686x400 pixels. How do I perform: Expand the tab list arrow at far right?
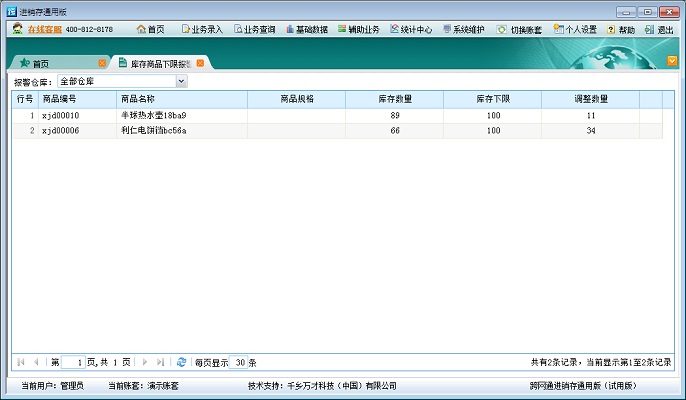point(672,61)
